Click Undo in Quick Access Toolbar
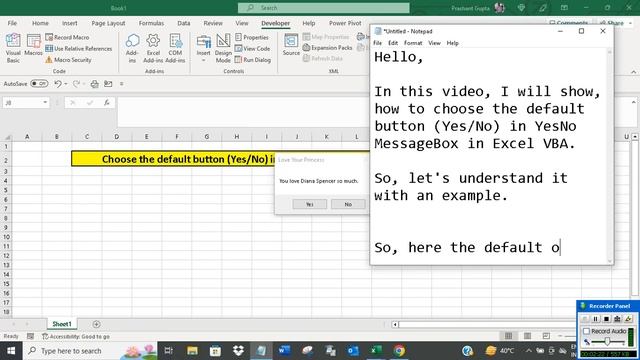The image size is (640, 360). [58, 84]
